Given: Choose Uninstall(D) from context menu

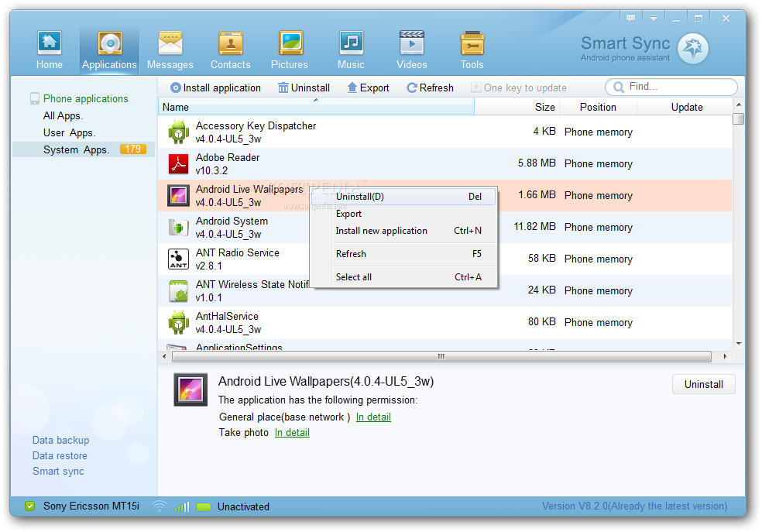Looking at the screenshot, I should 403,197.
